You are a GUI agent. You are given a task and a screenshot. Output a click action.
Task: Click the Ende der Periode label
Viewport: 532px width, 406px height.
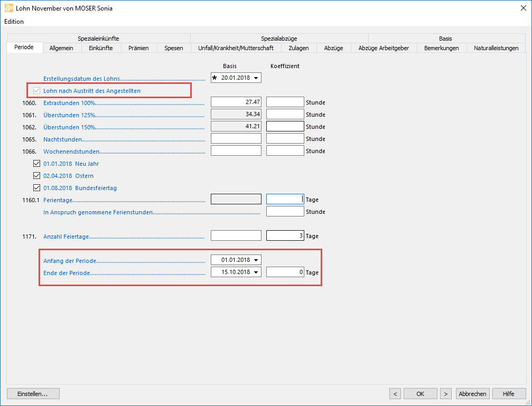(67, 273)
